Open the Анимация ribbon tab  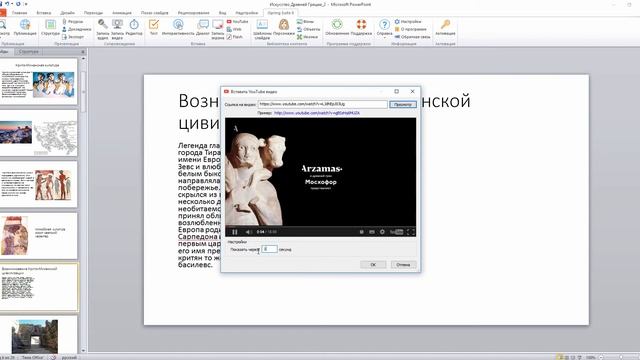tap(122, 13)
